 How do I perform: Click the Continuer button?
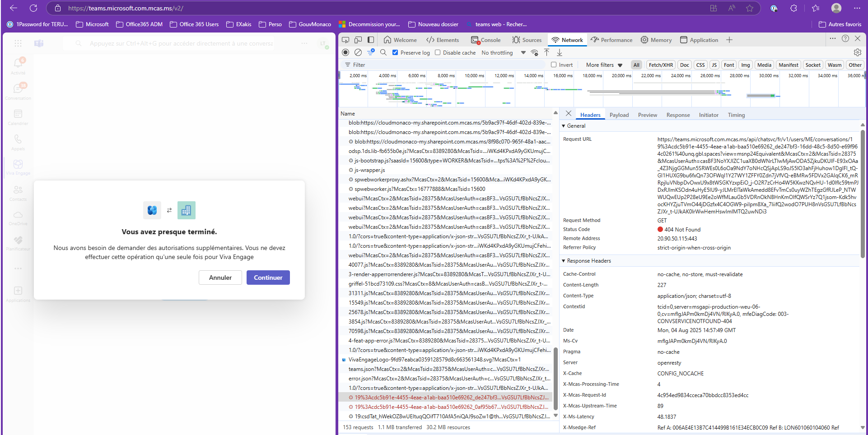click(268, 278)
